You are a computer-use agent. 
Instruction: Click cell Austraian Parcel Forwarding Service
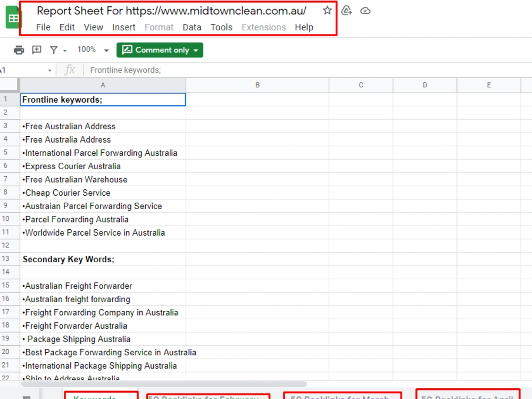103,206
